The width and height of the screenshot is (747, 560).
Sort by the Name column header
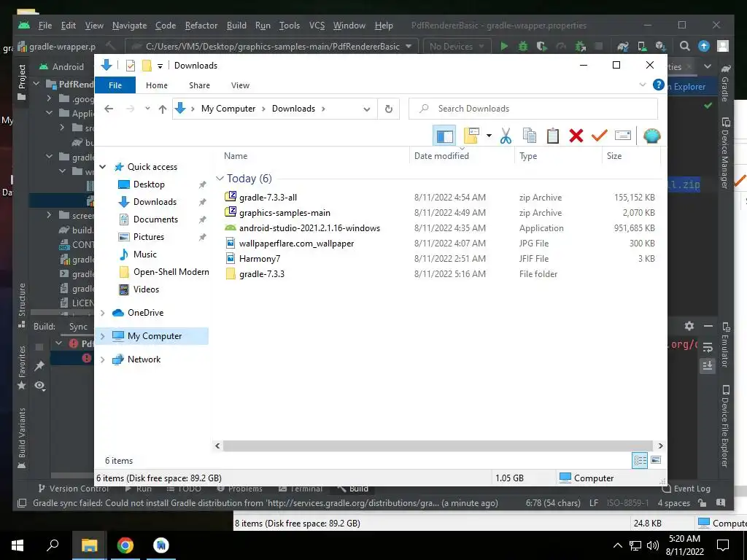[x=236, y=156]
